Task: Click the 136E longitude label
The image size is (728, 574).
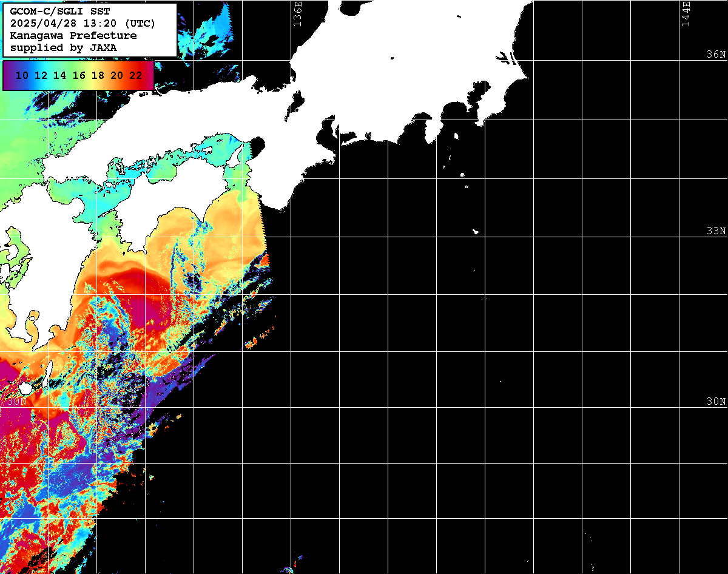Action: 297,13
